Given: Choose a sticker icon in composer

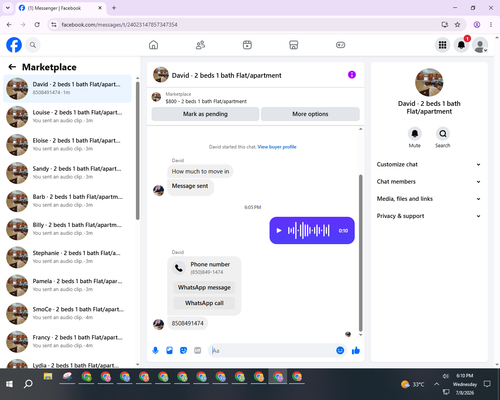Looking at the screenshot, I should click(x=183, y=350).
